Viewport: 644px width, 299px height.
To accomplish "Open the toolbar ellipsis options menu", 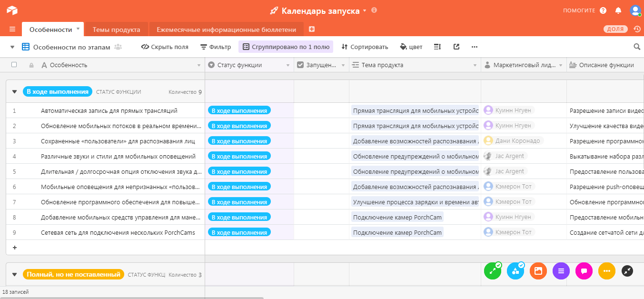I will click(474, 47).
